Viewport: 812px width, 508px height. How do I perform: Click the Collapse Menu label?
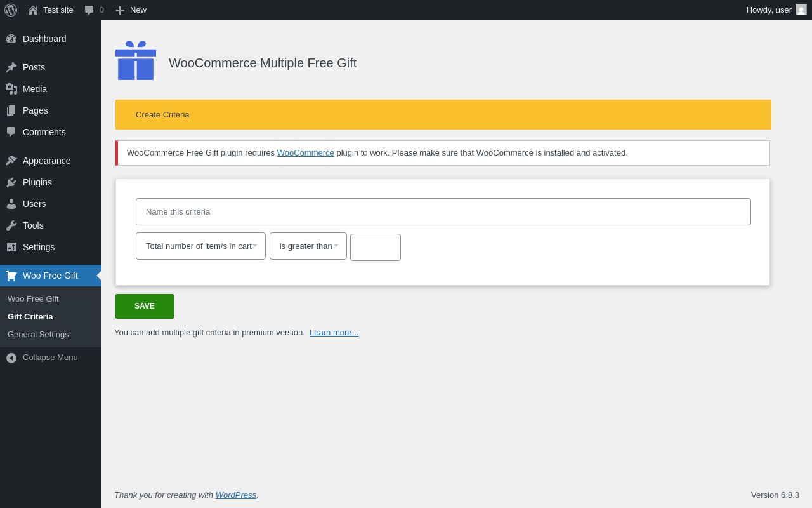pyautogui.click(x=50, y=358)
